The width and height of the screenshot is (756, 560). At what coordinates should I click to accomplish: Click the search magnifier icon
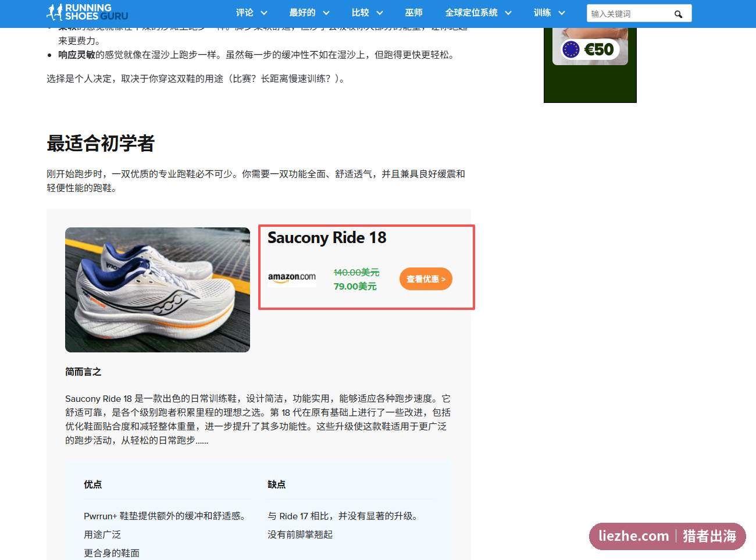click(x=678, y=14)
